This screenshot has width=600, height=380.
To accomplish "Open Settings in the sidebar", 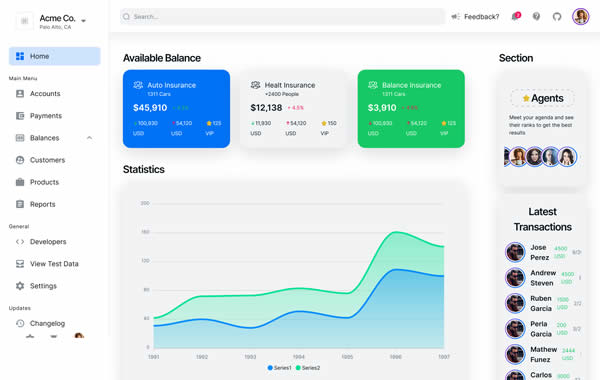I will [55, 286].
